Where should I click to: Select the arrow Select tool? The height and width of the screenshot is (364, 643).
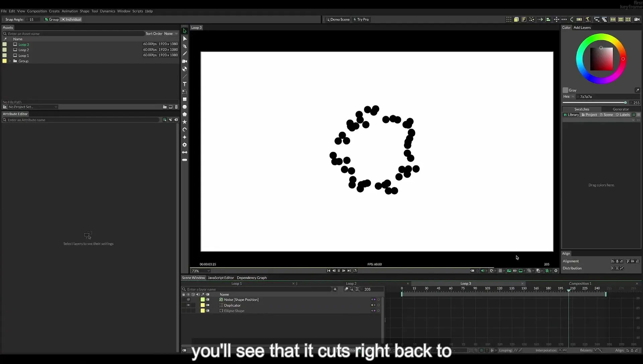[185, 31]
